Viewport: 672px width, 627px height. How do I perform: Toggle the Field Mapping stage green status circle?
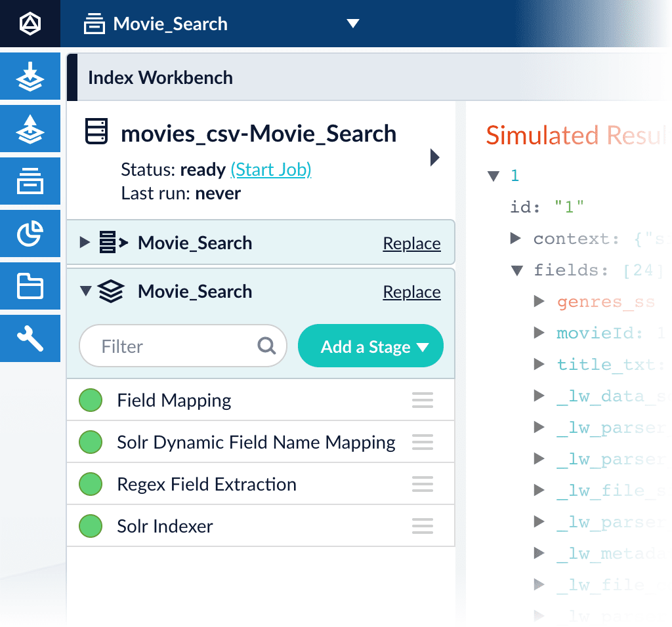[91, 400]
